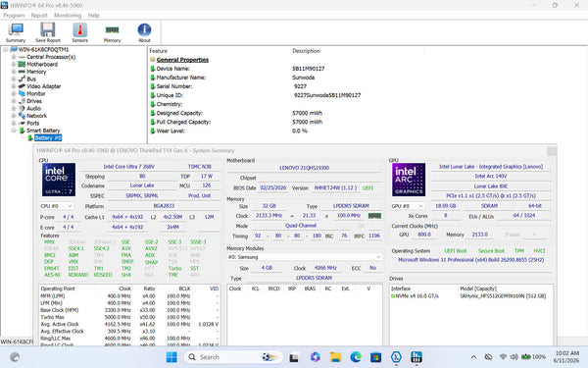Click the Turbo Max operating point row
The image size is (588, 368).
(129, 317)
